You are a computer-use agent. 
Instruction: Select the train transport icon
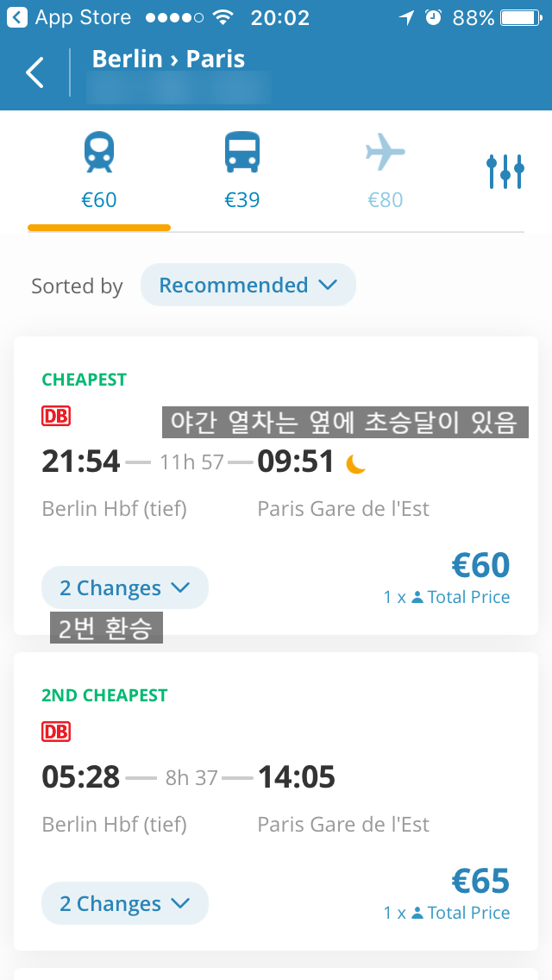coord(99,154)
